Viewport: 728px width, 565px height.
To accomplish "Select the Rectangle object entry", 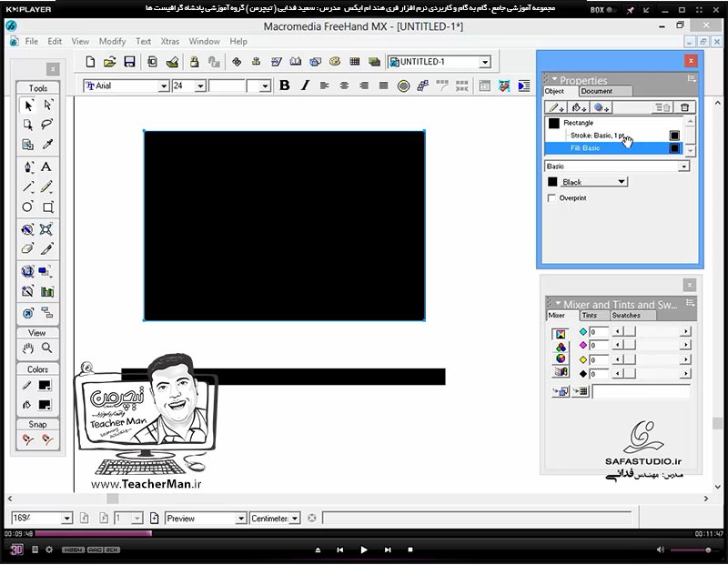I will click(613, 123).
